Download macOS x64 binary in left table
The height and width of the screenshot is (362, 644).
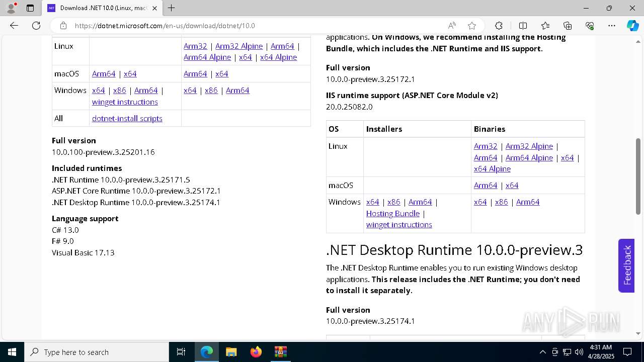pyautogui.click(x=222, y=74)
